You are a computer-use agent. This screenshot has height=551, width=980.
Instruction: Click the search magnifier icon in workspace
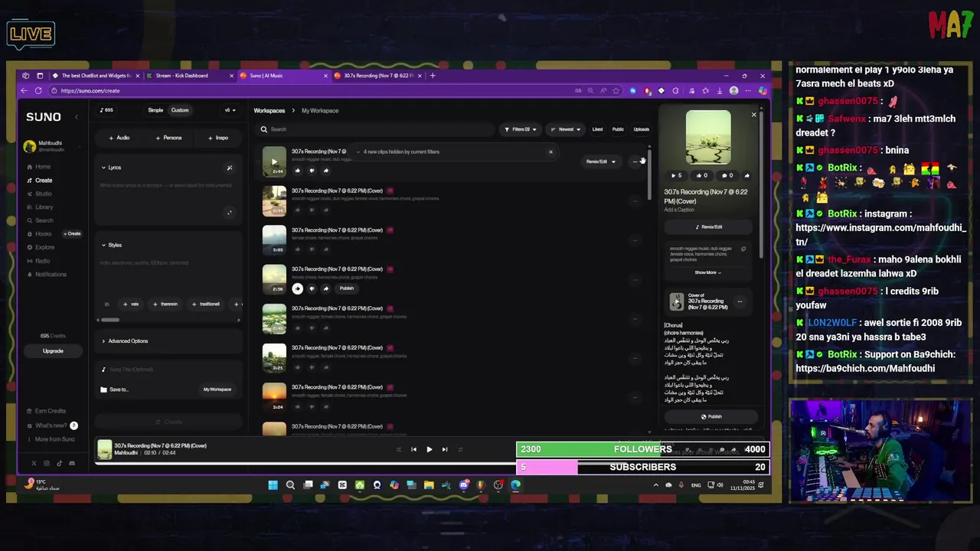(264, 129)
